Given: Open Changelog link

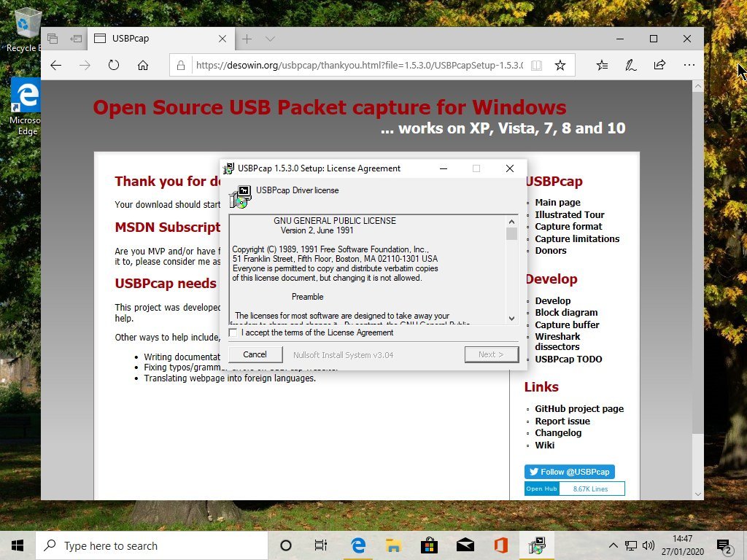Looking at the screenshot, I should pyautogui.click(x=558, y=433).
